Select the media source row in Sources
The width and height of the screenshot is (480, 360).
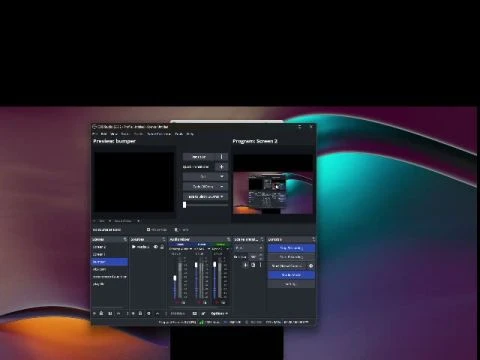148,247
